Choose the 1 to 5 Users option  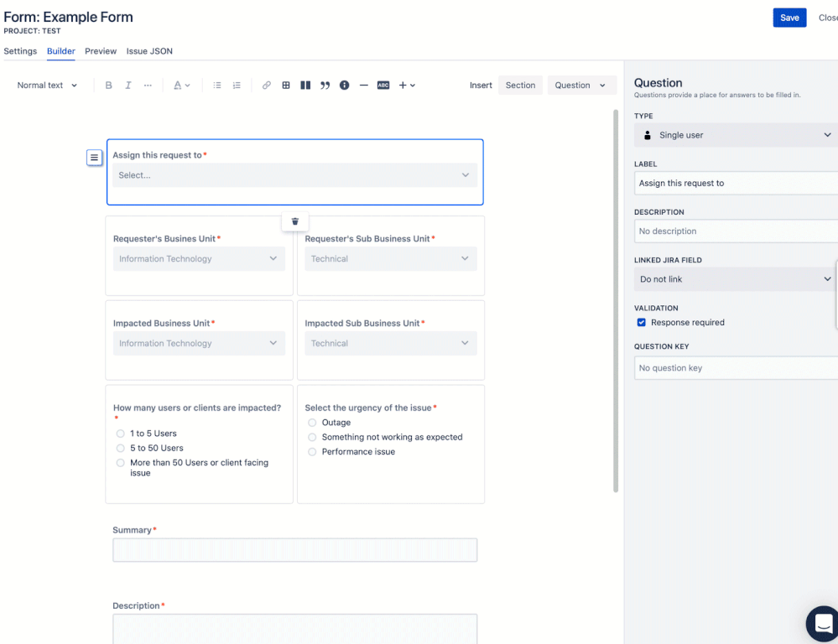coord(120,434)
